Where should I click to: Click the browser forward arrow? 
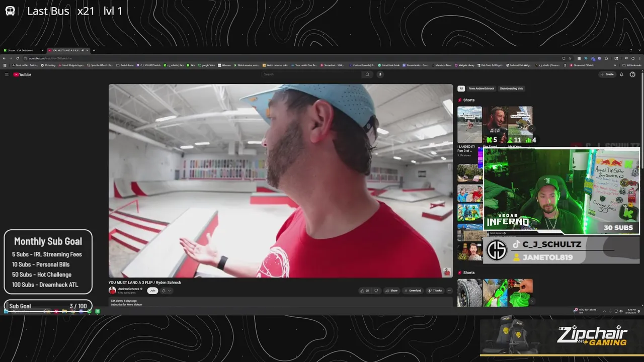(x=12, y=58)
